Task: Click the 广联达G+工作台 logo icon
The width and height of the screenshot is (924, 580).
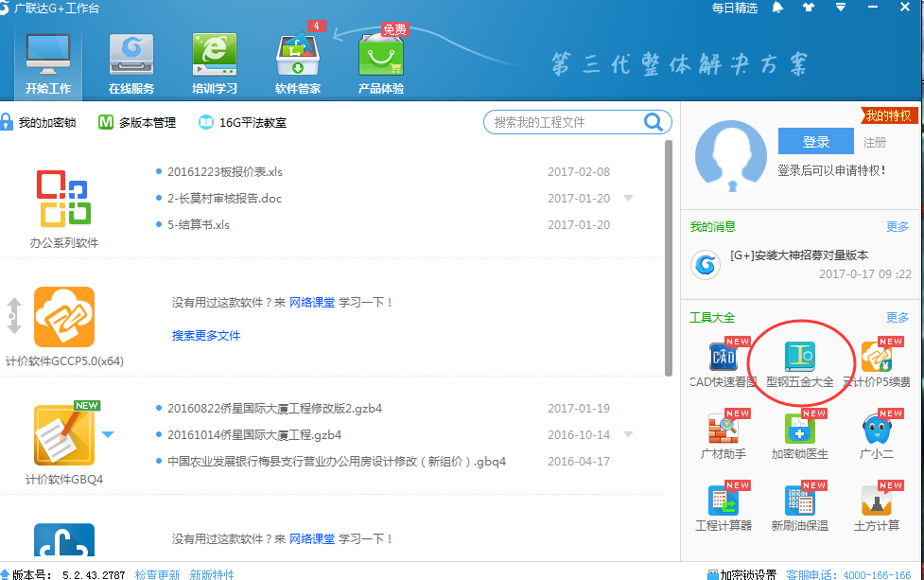Action: pyautogui.click(x=4, y=8)
